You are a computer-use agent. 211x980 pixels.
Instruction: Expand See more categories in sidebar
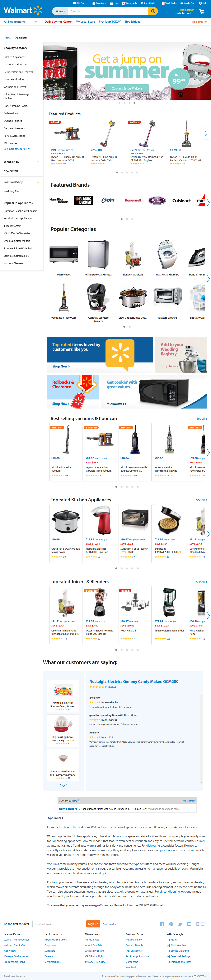pos(16,149)
